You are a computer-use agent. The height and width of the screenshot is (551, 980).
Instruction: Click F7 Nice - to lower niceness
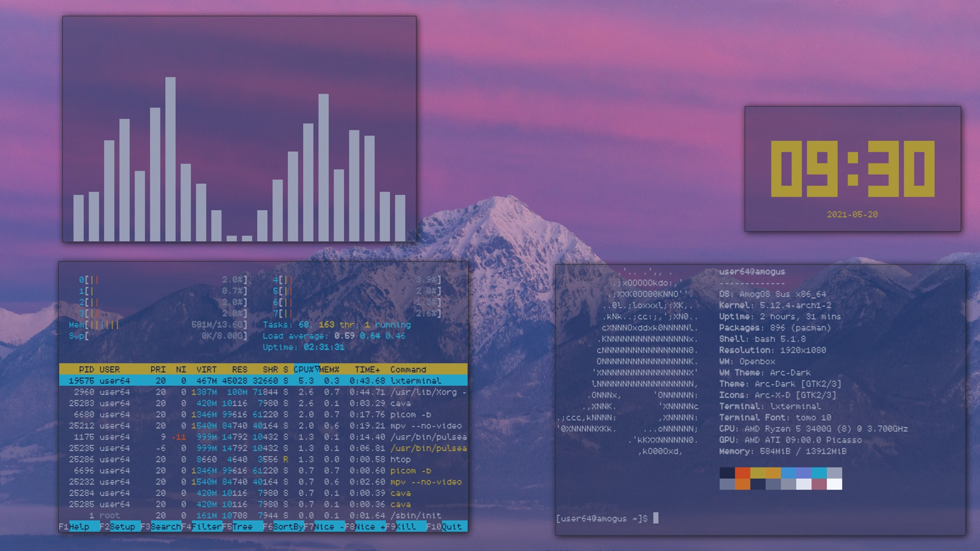329,527
